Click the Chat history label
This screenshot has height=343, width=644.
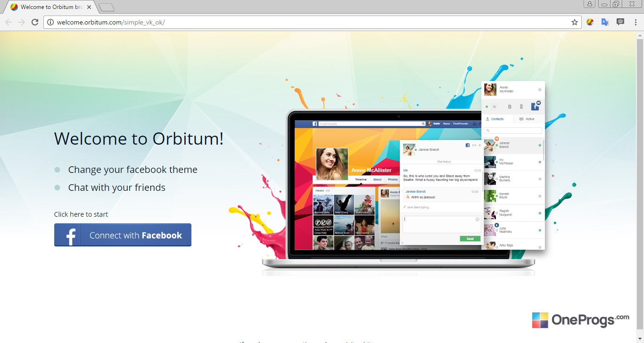point(444,162)
